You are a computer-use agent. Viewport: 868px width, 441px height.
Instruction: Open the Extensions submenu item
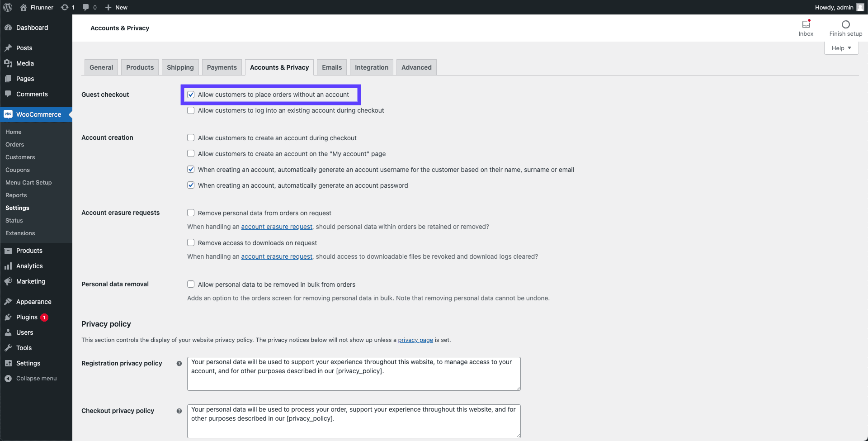click(20, 233)
